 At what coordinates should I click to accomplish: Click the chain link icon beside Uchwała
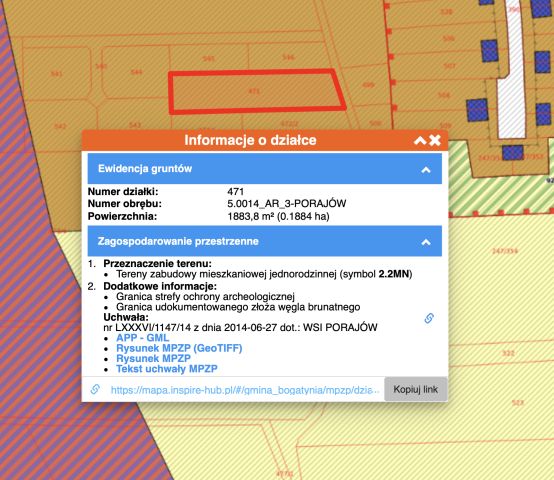(429, 318)
